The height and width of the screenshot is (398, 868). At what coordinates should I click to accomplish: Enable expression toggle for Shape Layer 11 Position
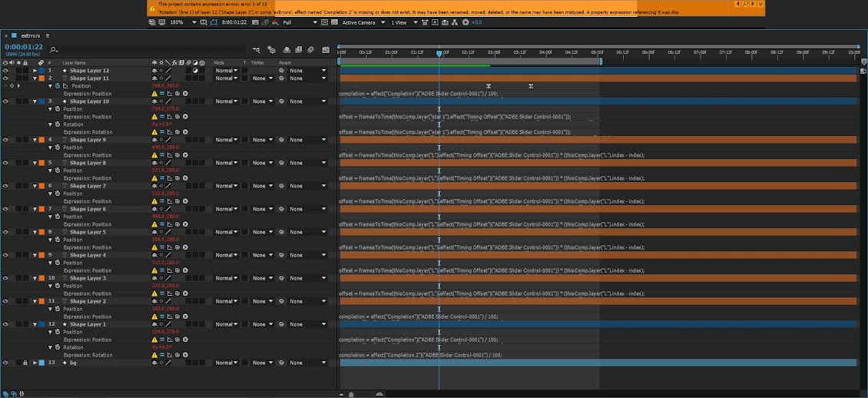click(162, 94)
